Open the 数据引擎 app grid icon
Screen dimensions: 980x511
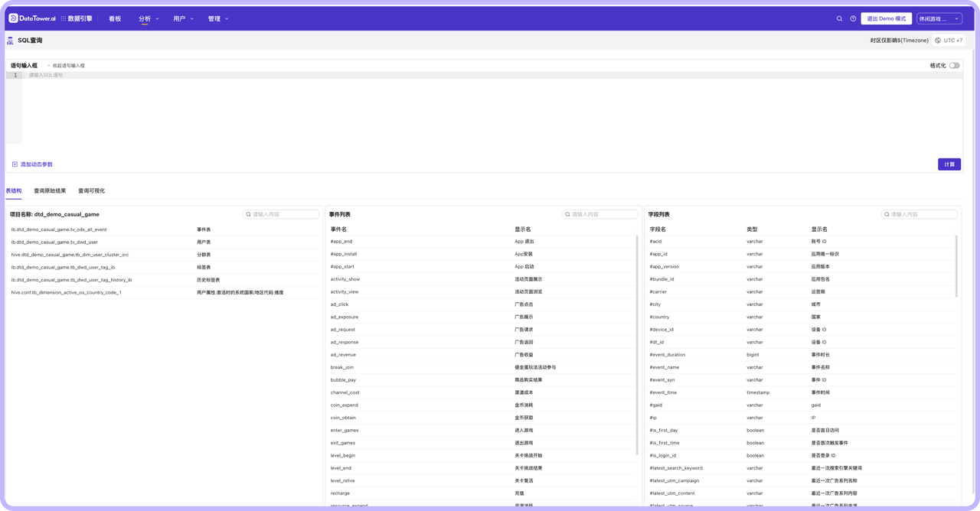coord(63,18)
